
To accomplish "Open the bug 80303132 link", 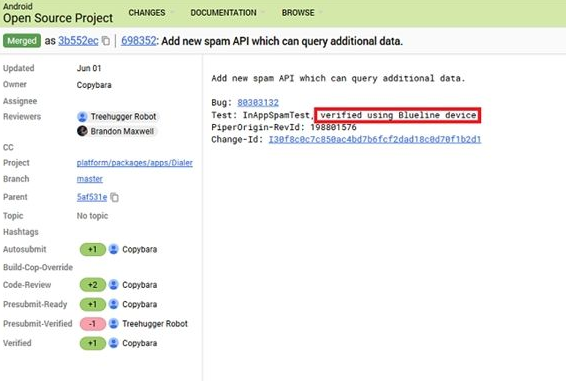I will tap(258, 103).
